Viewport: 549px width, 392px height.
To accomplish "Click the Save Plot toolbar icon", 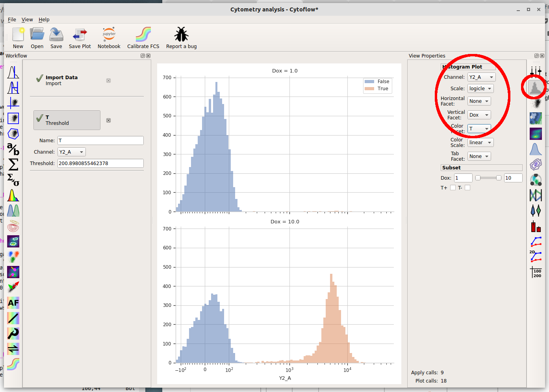I will (x=80, y=35).
